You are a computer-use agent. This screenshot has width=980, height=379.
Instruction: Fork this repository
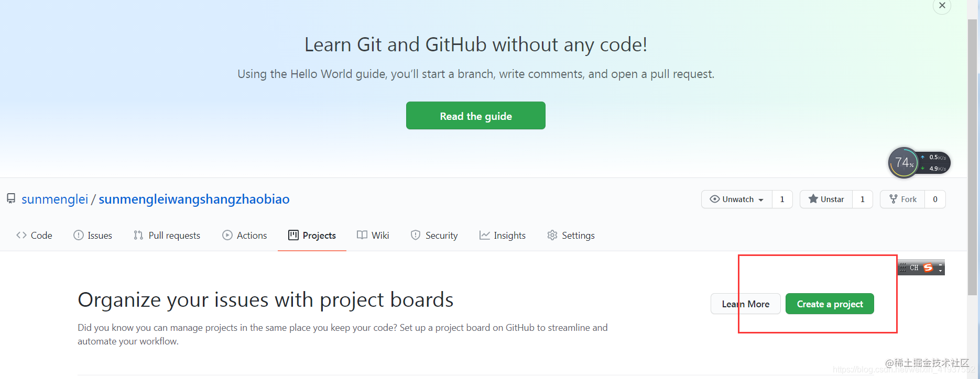point(903,199)
